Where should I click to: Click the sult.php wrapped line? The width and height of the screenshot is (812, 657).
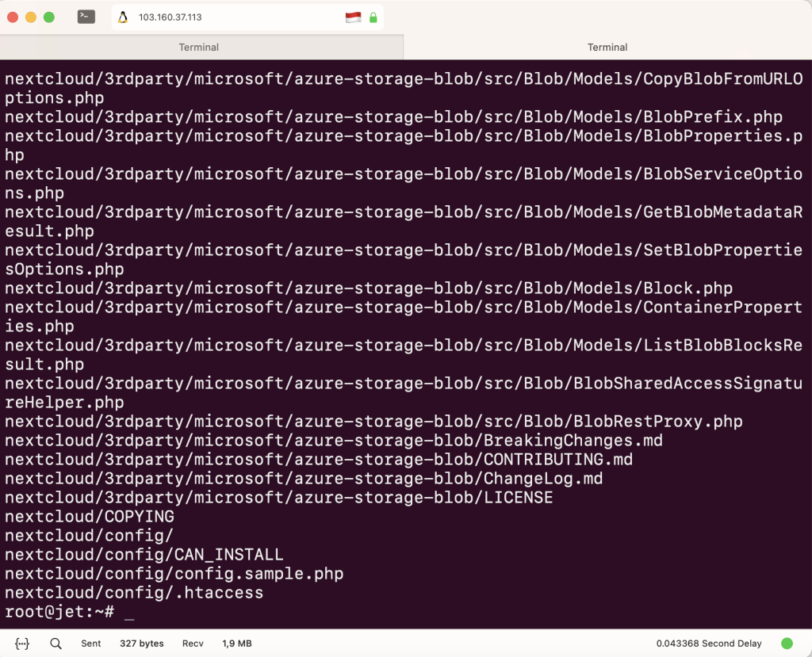[x=44, y=364]
